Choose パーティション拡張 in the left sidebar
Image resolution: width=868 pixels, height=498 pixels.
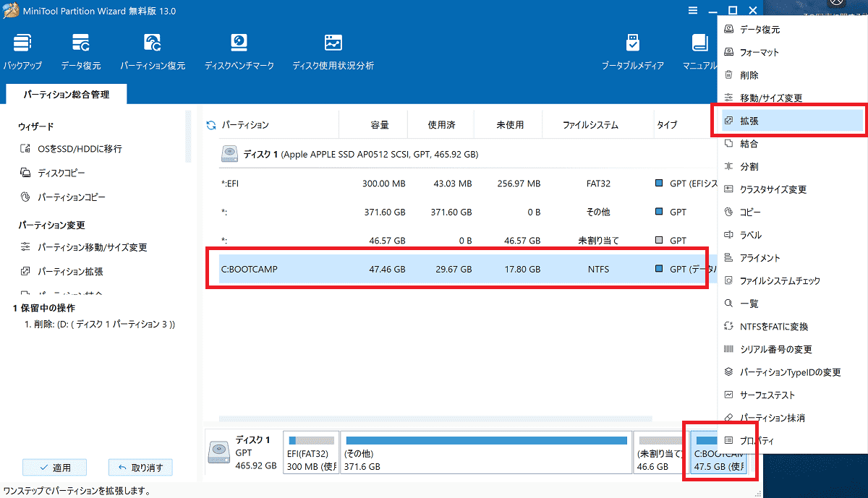coord(61,272)
